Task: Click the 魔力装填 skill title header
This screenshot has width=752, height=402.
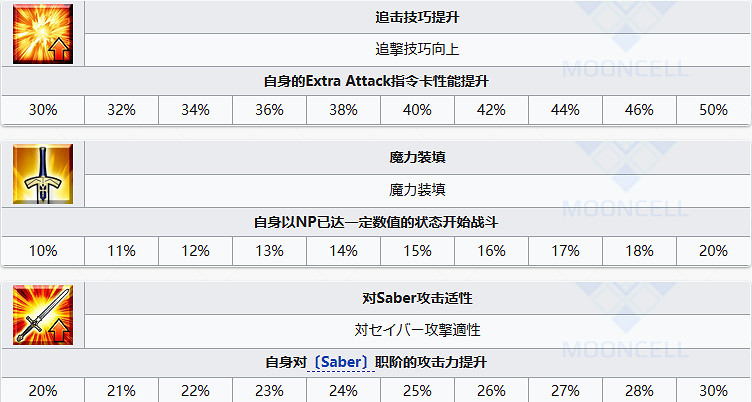Action: tap(417, 158)
